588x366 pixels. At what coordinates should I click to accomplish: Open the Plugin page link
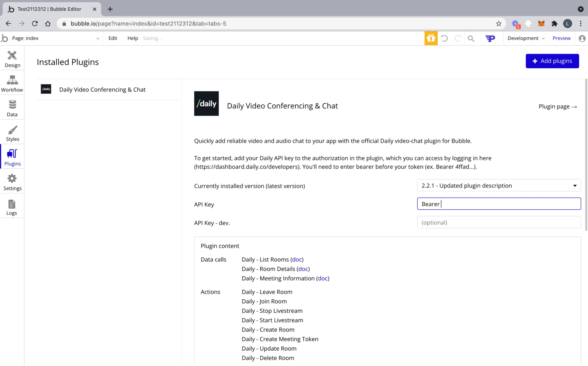tap(557, 106)
